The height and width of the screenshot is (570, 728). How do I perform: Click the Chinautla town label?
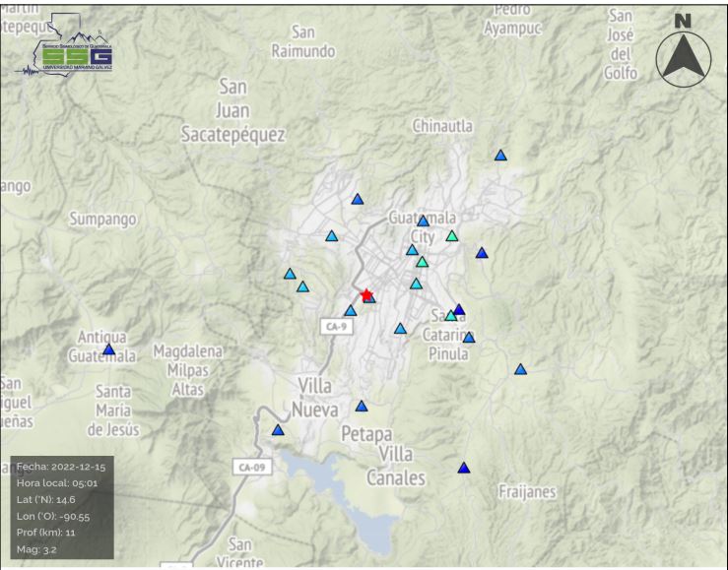click(x=442, y=126)
